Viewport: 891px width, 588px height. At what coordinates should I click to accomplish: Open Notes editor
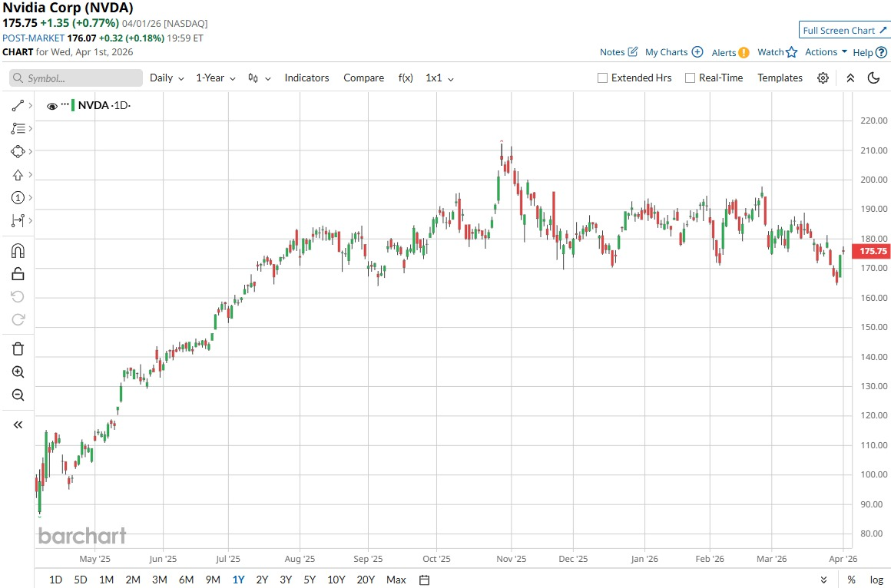click(x=619, y=51)
